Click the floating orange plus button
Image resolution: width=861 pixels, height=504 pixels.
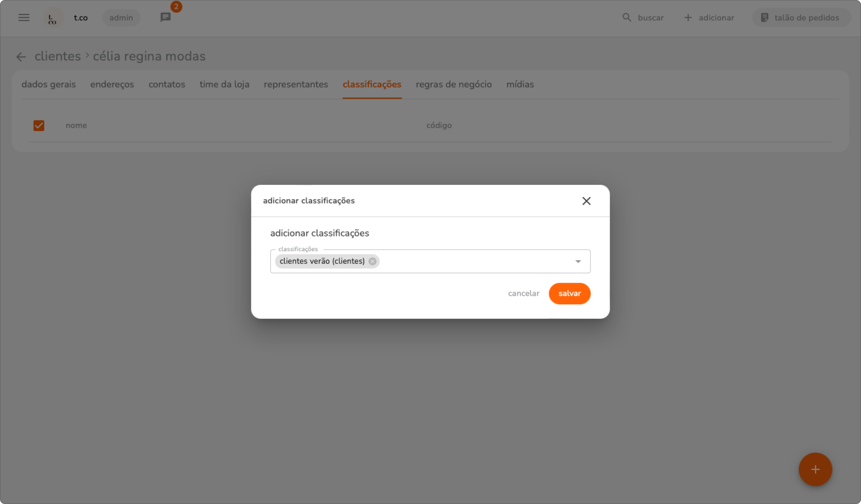tap(815, 469)
